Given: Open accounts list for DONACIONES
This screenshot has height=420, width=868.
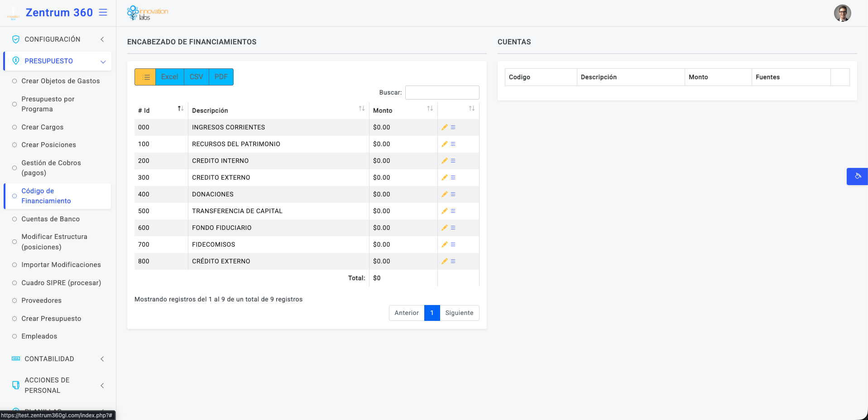Looking at the screenshot, I should (x=453, y=194).
